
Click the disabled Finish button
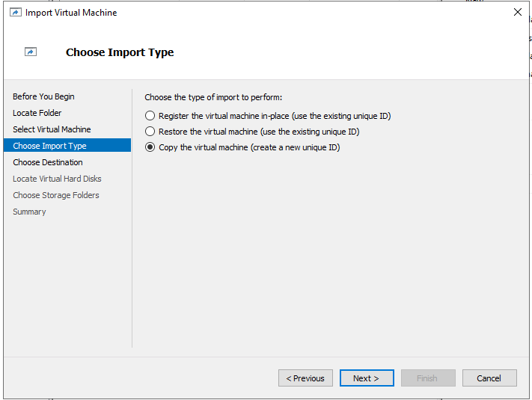click(x=428, y=378)
